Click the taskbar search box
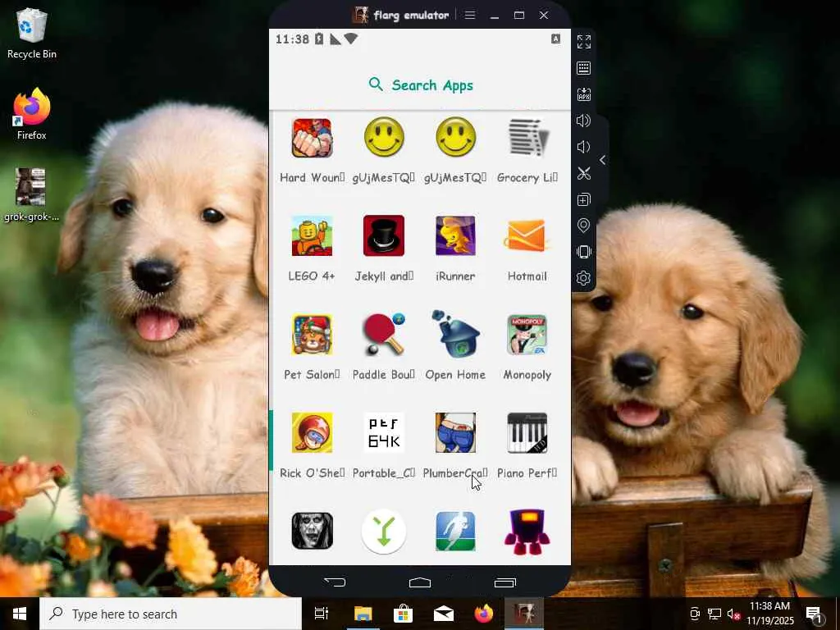Image resolution: width=840 pixels, height=630 pixels. [171, 614]
